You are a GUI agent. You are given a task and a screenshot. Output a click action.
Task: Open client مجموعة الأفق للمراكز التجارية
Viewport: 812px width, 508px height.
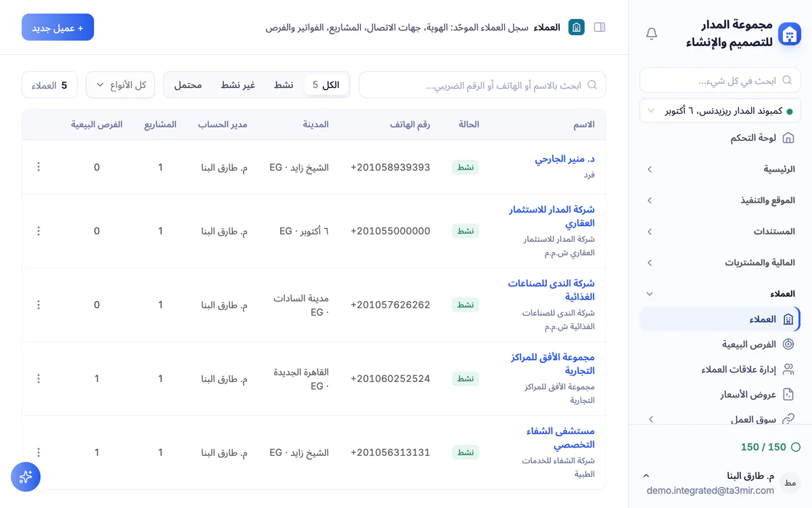coord(553,364)
